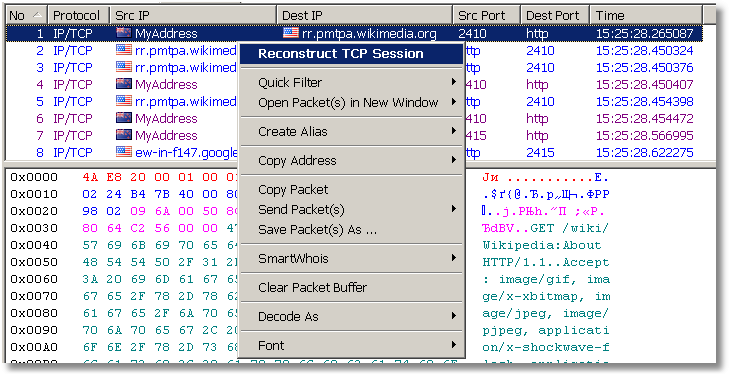Viewport: 730px width, 377px height.
Task: Sort by the Src Port column header
Action: pyautogui.click(x=487, y=15)
